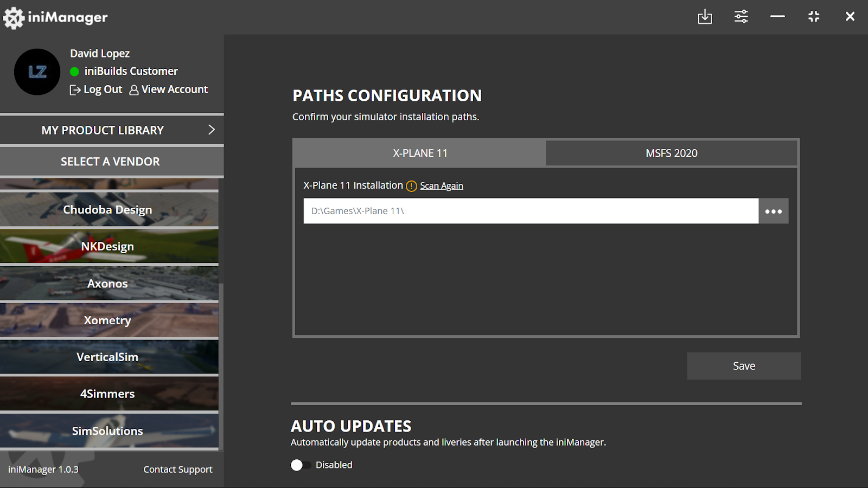This screenshot has height=488, width=868.
Task: Select SimSolutions vendor
Action: pos(109,431)
